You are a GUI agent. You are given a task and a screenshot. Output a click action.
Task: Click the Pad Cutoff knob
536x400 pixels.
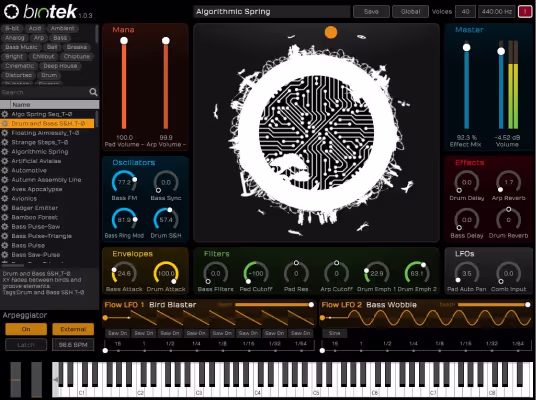(256, 274)
